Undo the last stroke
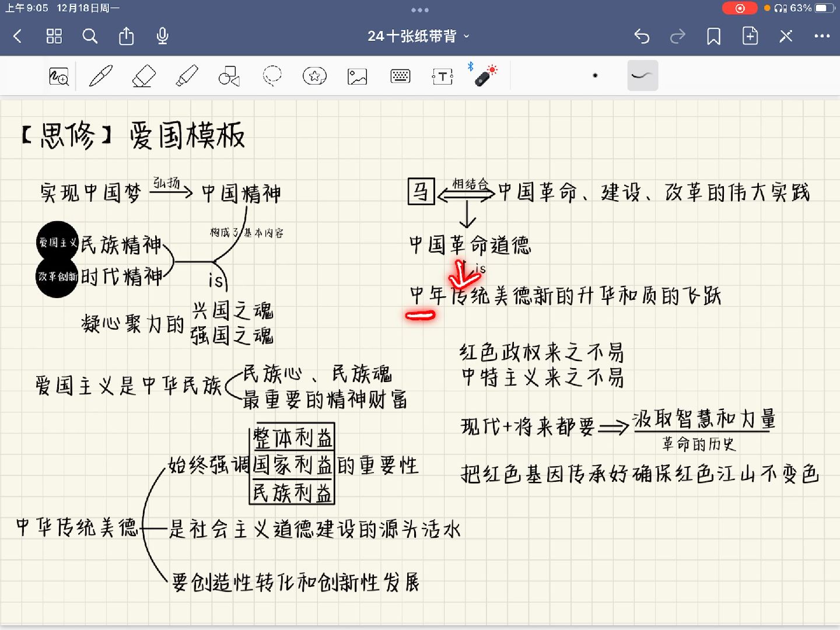This screenshot has width=840, height=630. pyautogui.click(x=642, y=36)
